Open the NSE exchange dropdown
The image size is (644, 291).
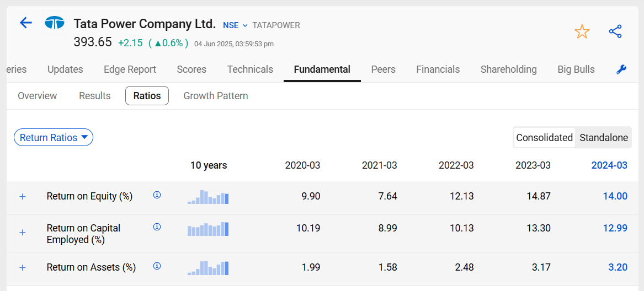click(x=235, y=25)
